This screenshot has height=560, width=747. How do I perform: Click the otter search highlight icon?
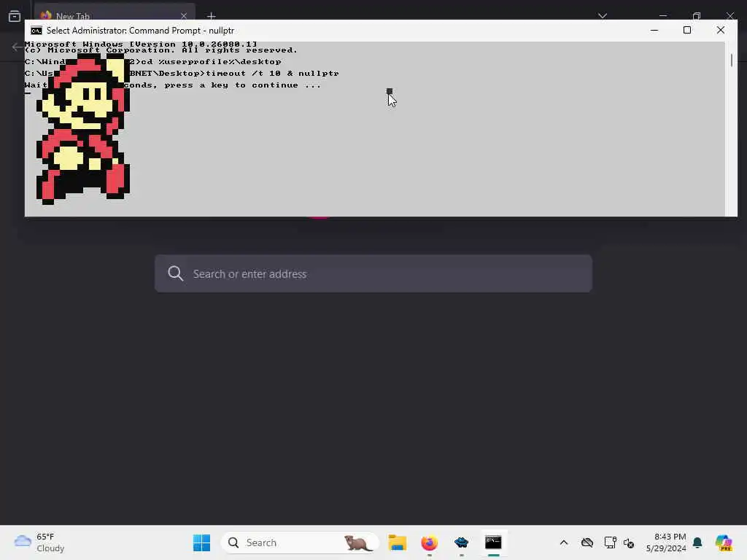click(357, 542)
